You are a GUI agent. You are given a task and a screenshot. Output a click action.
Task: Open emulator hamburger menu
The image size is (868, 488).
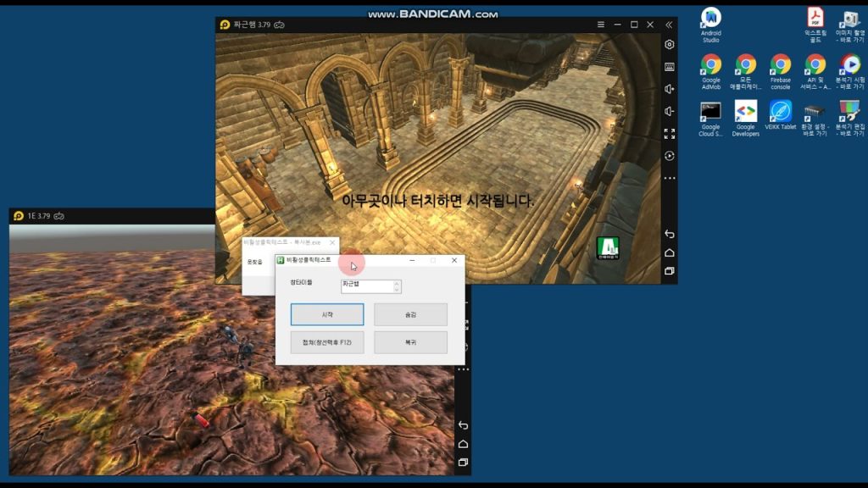pos(601,25)
